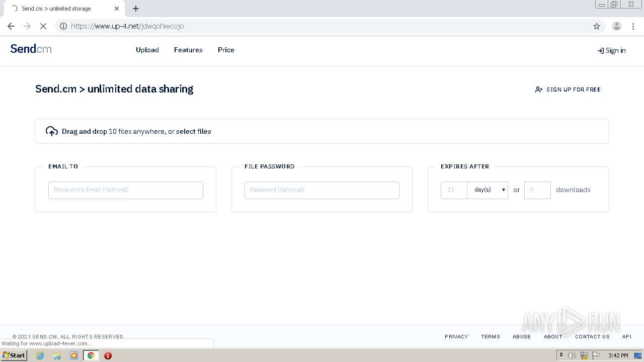Click SIGN UP FOR FREE button
The image size is (644, 362).
pos(568,89)
